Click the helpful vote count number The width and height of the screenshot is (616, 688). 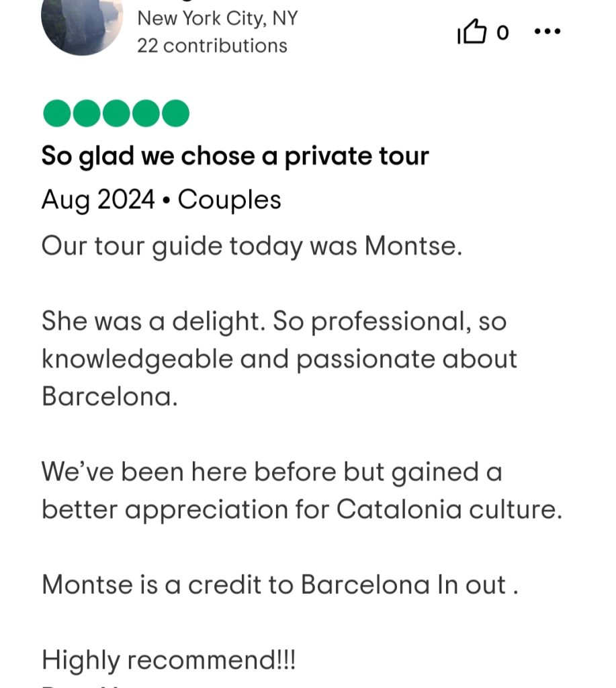pyautogui.click(x=502, y=32)
